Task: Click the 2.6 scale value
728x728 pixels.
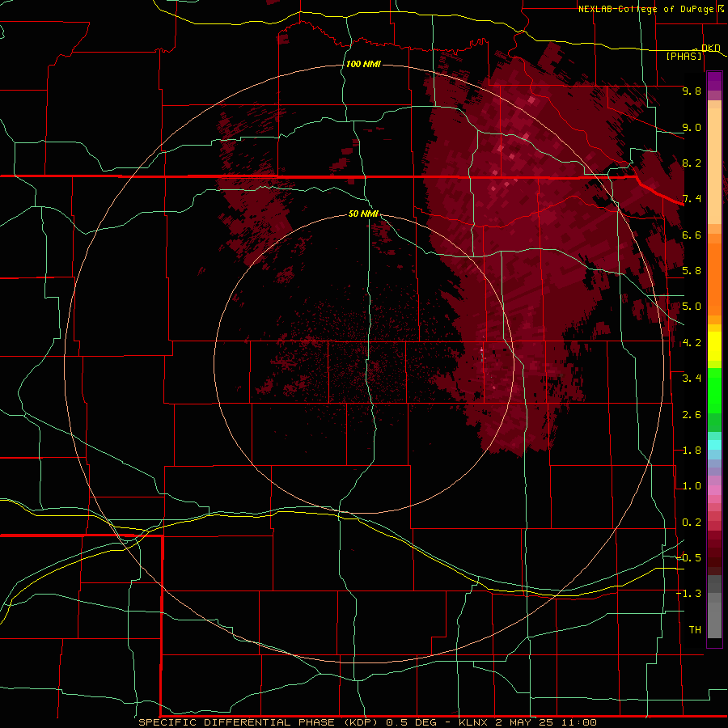Action: click(692, 415)
